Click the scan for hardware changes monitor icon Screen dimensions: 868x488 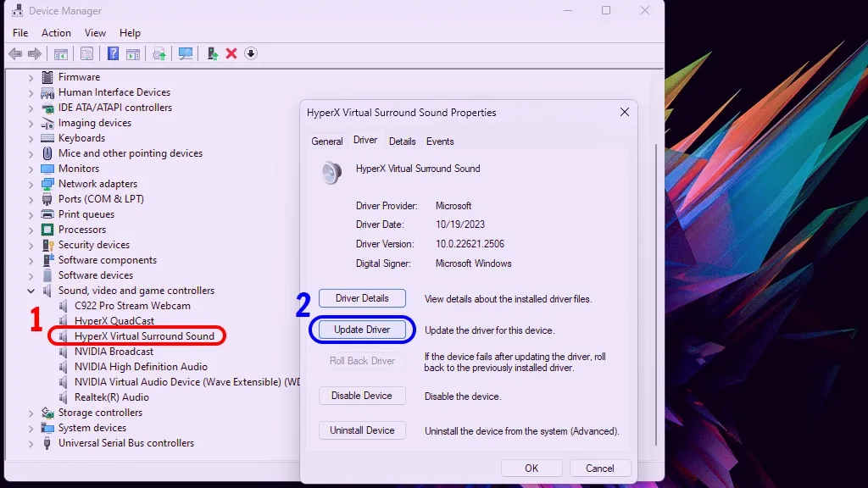186,53
